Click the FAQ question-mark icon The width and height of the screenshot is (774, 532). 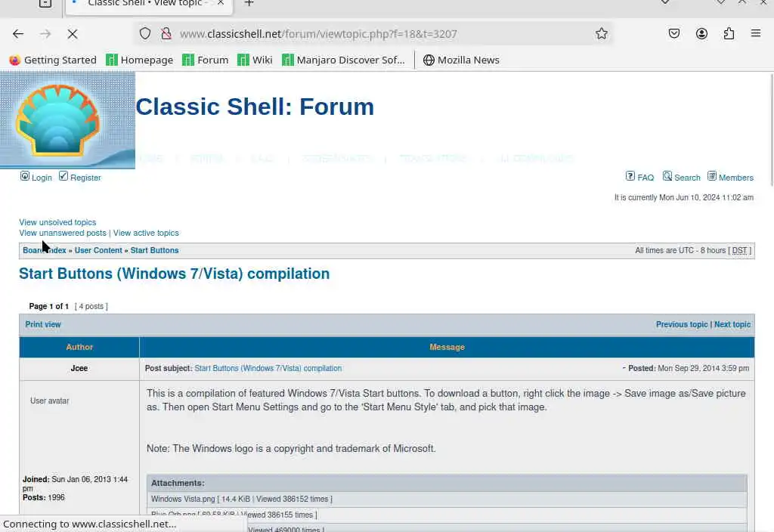click(x=630, y=176)
